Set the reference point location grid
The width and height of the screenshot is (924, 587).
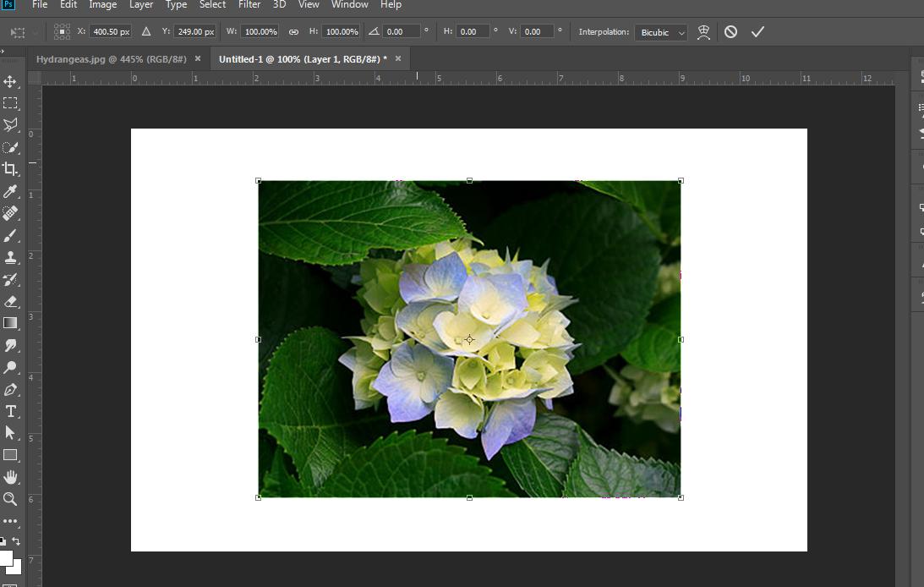pos(62,32)
